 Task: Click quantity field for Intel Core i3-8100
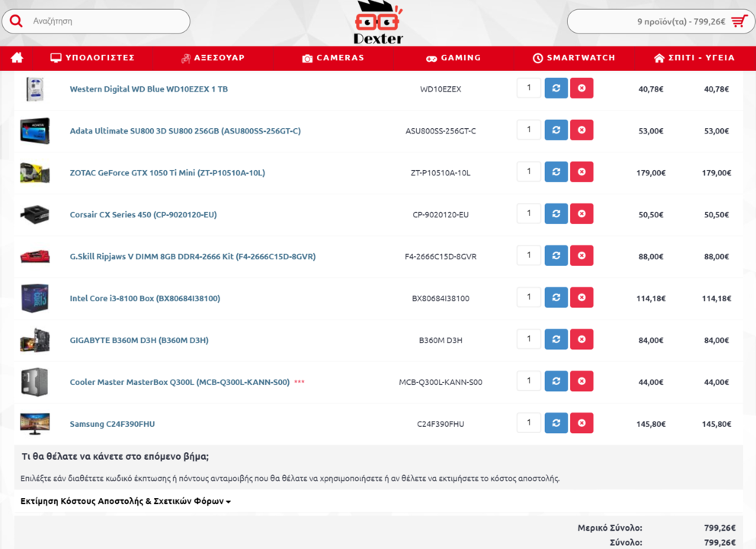529,297
